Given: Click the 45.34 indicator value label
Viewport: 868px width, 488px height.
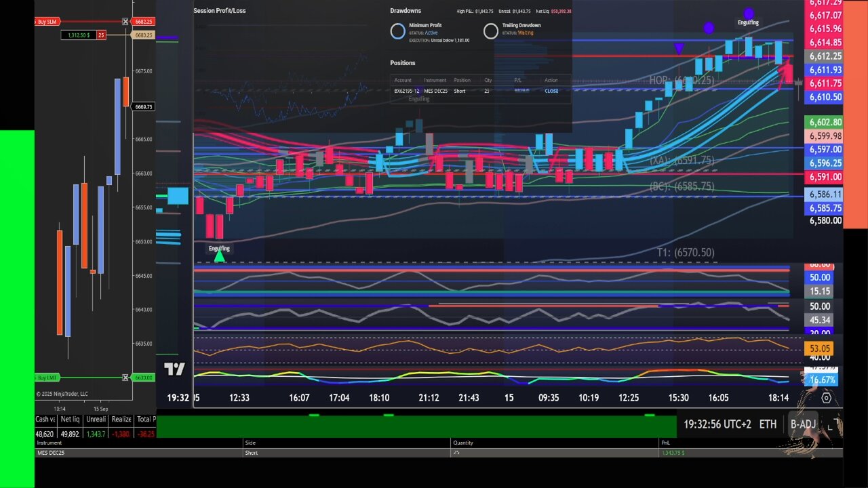Looking at the screenshot, I should 820,320.
